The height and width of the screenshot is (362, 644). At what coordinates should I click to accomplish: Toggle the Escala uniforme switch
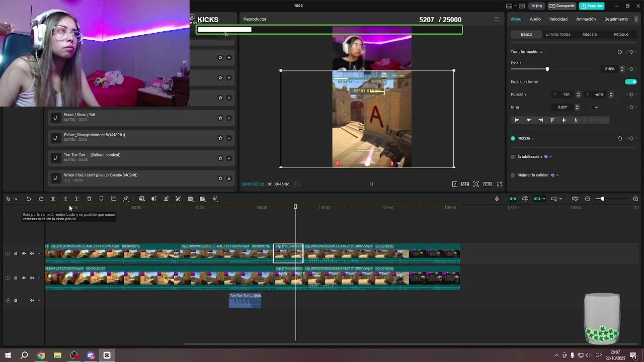click(631, 82)
